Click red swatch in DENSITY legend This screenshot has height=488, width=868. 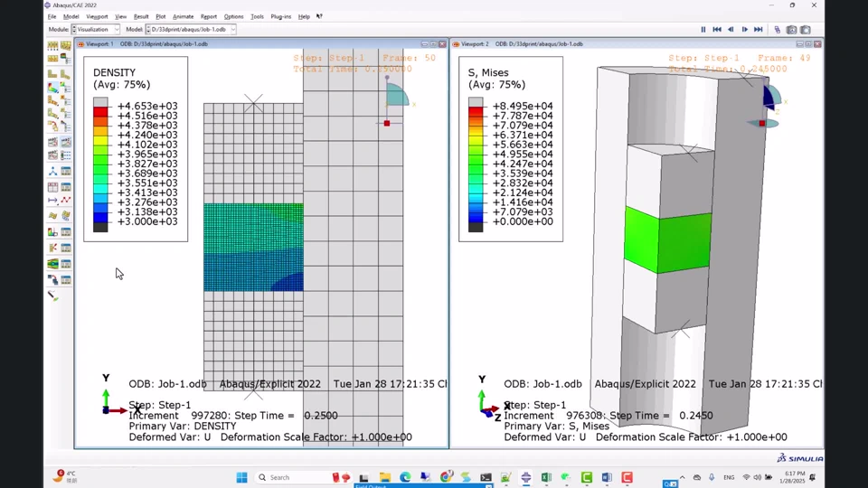pyautogui.click(x=100, y=112)
